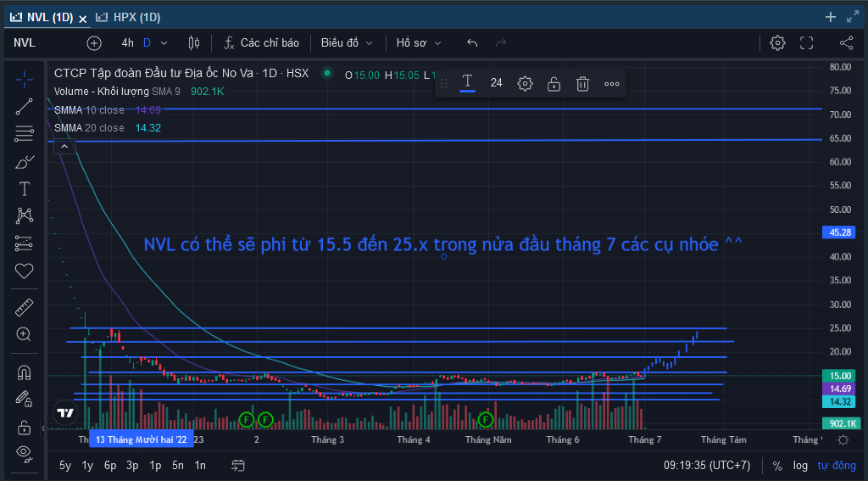Open candlestick chart style selector
The width and height of the screenshot is (868, 481).
(194, 42)
